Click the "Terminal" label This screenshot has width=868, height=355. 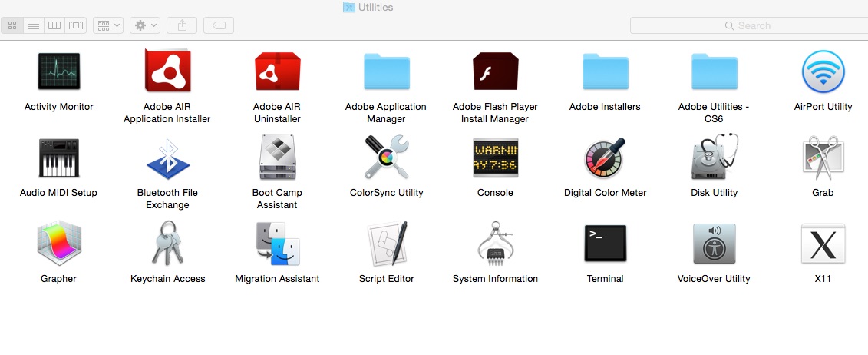pos(605,279)
